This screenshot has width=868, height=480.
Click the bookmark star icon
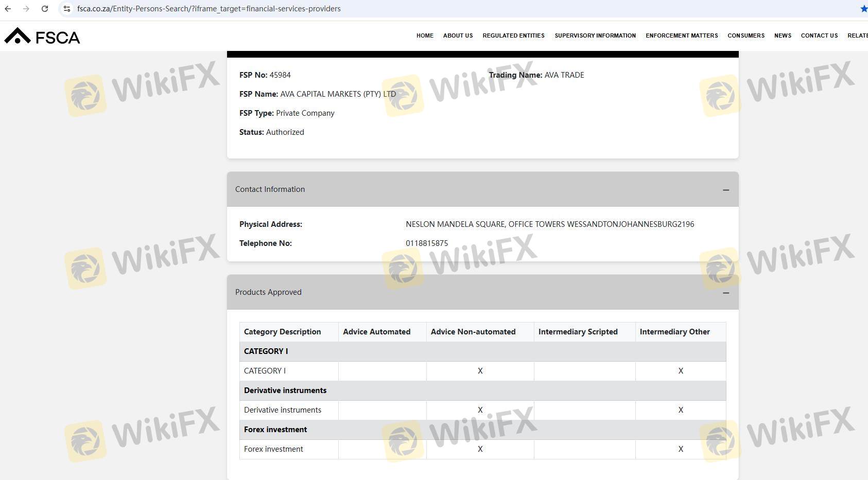863,9
